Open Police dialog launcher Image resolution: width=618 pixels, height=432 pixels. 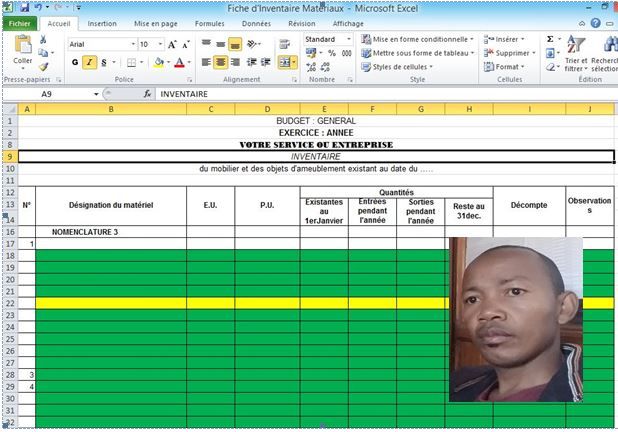(190, 80)
